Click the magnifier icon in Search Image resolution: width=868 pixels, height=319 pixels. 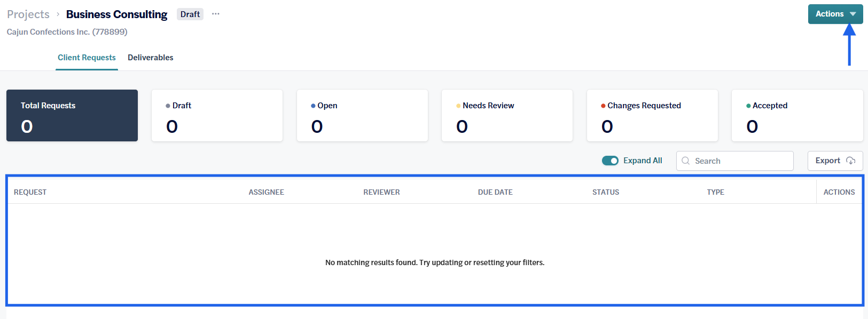(685, 161)
